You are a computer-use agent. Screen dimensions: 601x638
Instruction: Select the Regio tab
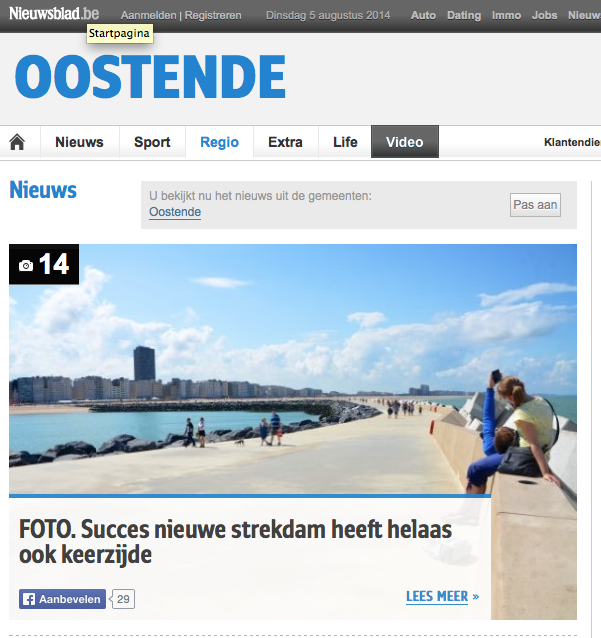coord(219,142)
